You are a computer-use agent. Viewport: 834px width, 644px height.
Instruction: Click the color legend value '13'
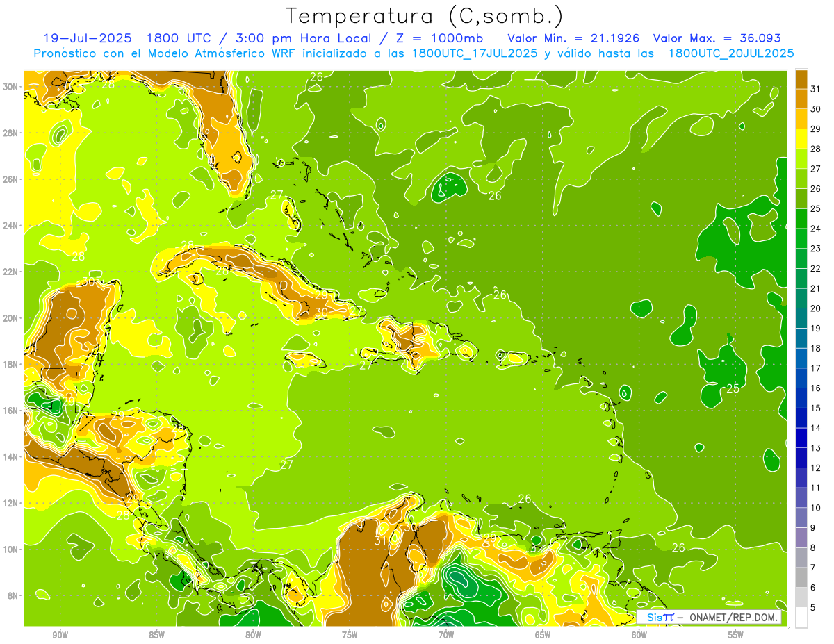pos(816,448)
